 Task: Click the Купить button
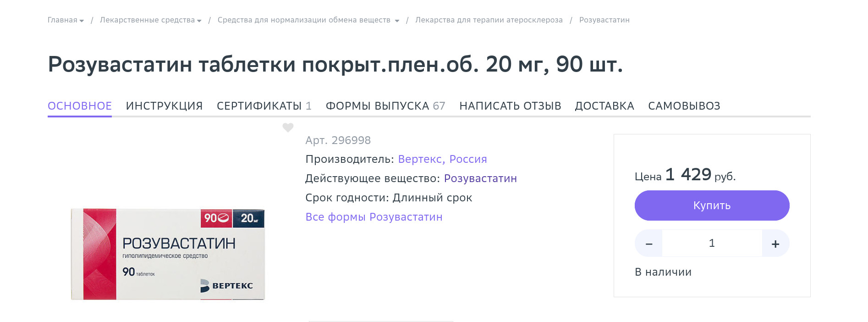click(x=712, y=205)
